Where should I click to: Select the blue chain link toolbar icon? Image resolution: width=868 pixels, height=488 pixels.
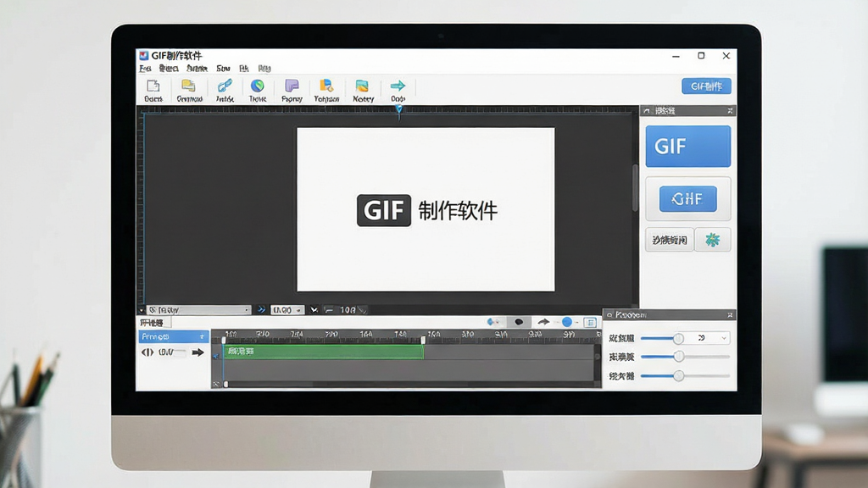[225, 86]
